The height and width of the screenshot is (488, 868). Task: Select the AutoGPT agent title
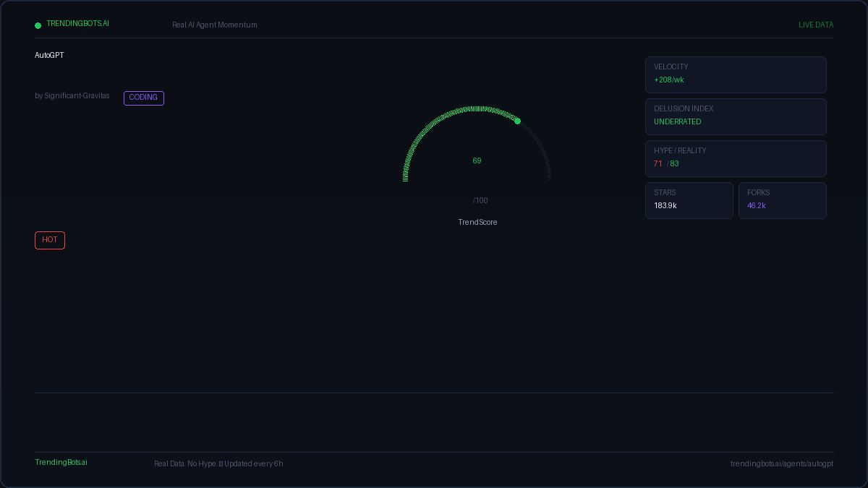pos(49,55)
